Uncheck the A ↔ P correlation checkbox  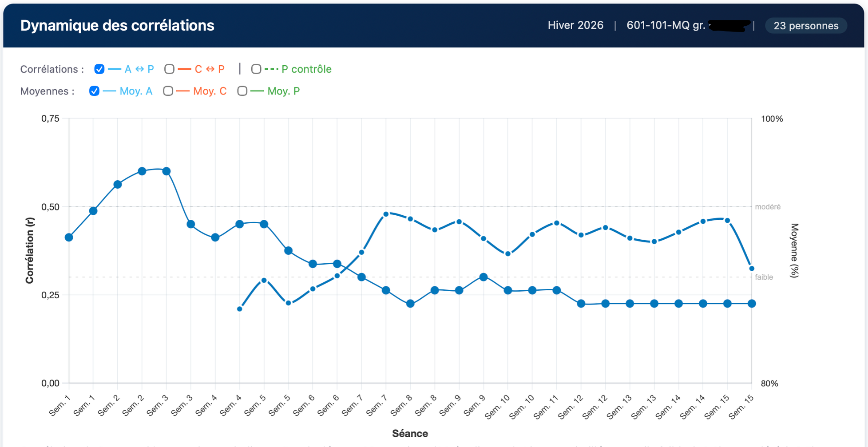(x=99, y=69)
